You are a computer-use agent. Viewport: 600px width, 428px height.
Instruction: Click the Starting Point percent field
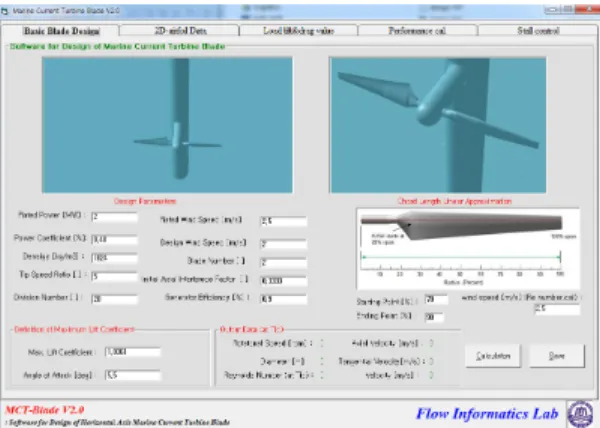tap(436, 299)
